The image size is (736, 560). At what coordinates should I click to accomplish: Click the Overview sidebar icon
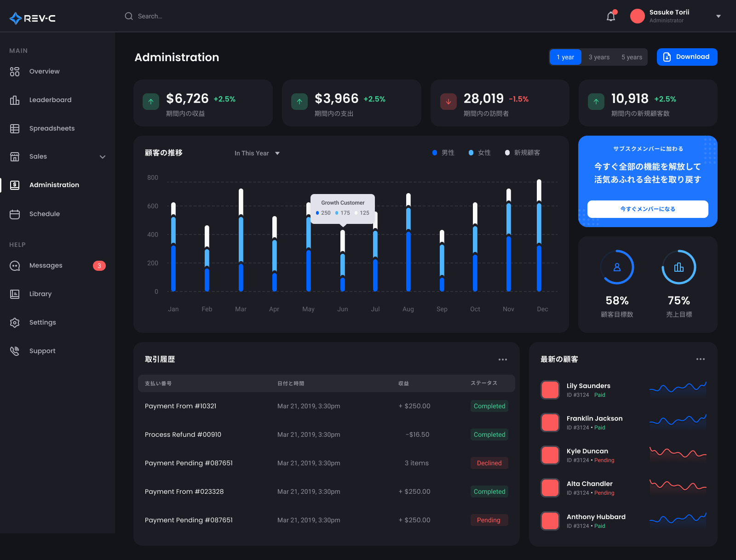tap(15, 72)
